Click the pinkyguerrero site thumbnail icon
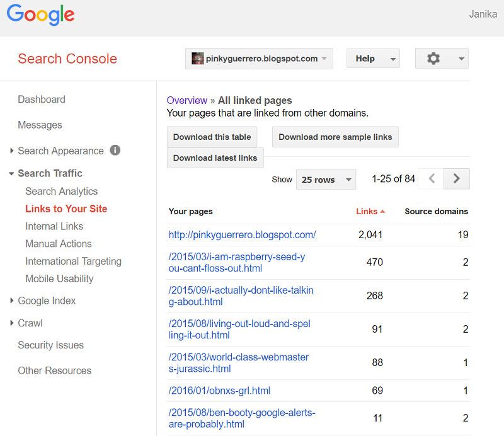Viewport: 504px width, 436px height. click(198, 59)
